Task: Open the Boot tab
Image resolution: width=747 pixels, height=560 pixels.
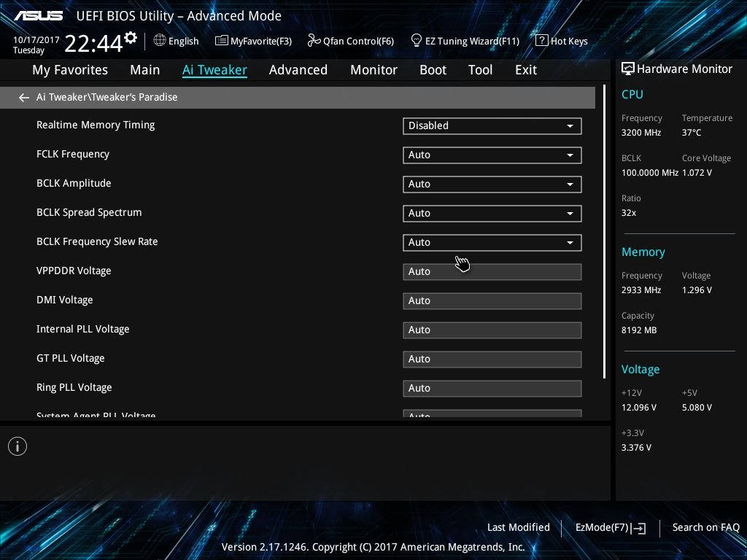Action: [x=433, y=70]
